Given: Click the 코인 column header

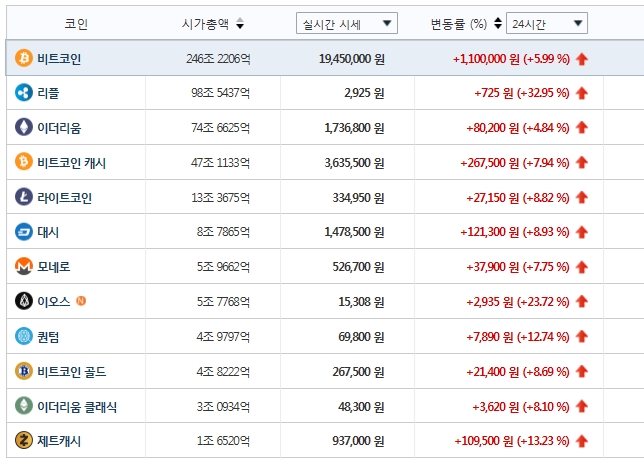Looking at the screenshot, I should 76,23.
